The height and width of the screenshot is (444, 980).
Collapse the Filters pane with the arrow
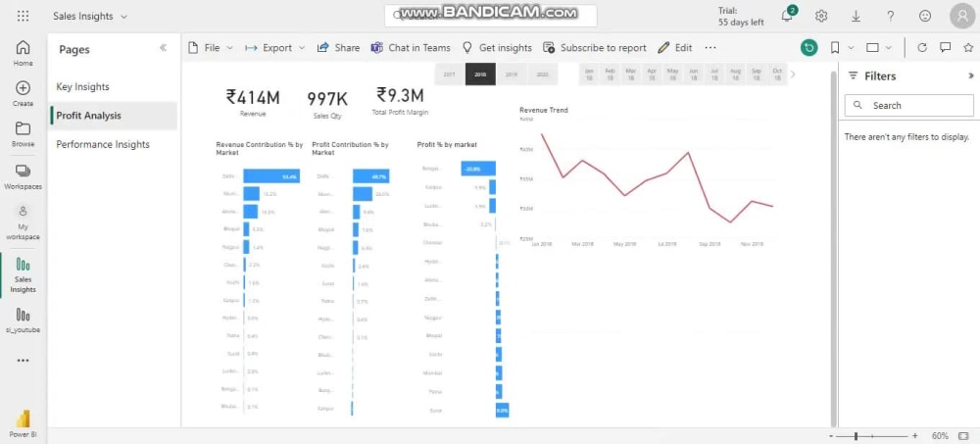970,75
